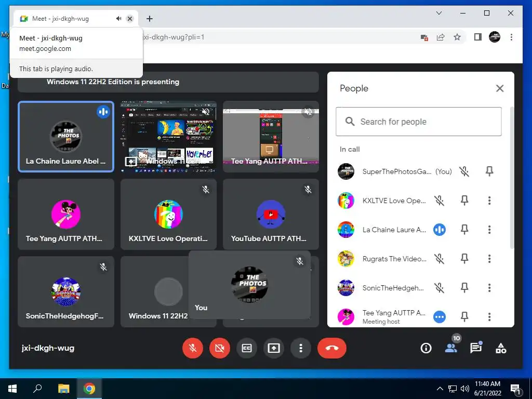Click Windows 11 22H2 Edition is presenting banner
532x399 pixels.
(168, 82)
